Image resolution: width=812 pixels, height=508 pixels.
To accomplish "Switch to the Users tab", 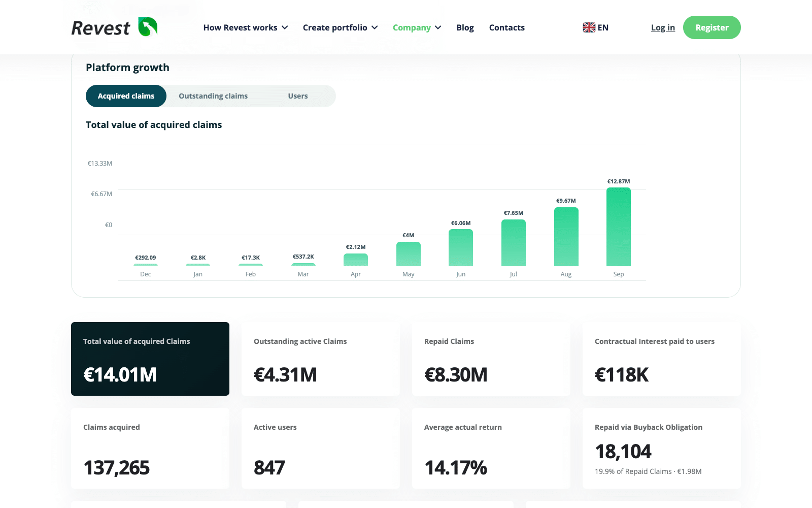I will click(x=298, y=96).
